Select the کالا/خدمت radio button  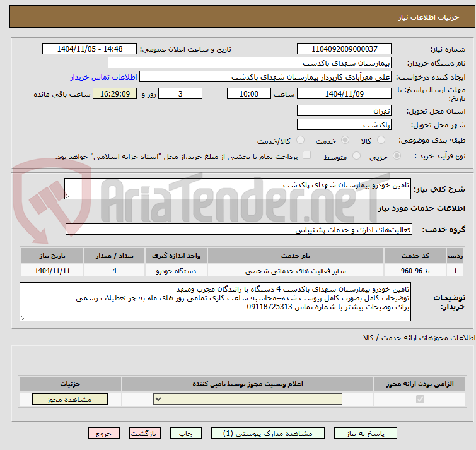[x=300, y=140]
